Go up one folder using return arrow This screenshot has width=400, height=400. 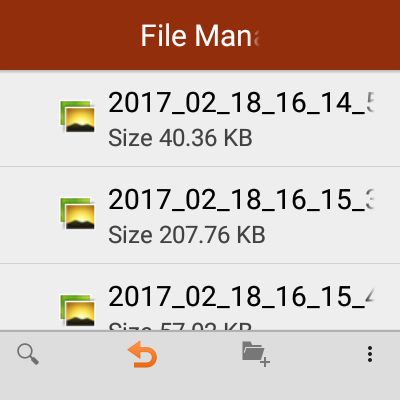(143, 355)
